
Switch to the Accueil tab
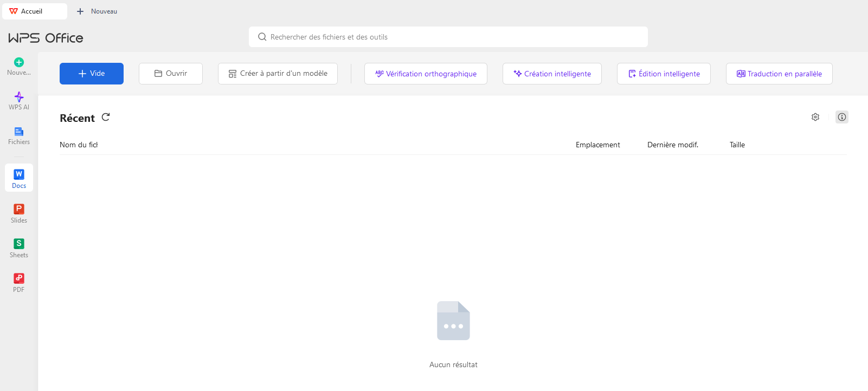pos(35,11)
